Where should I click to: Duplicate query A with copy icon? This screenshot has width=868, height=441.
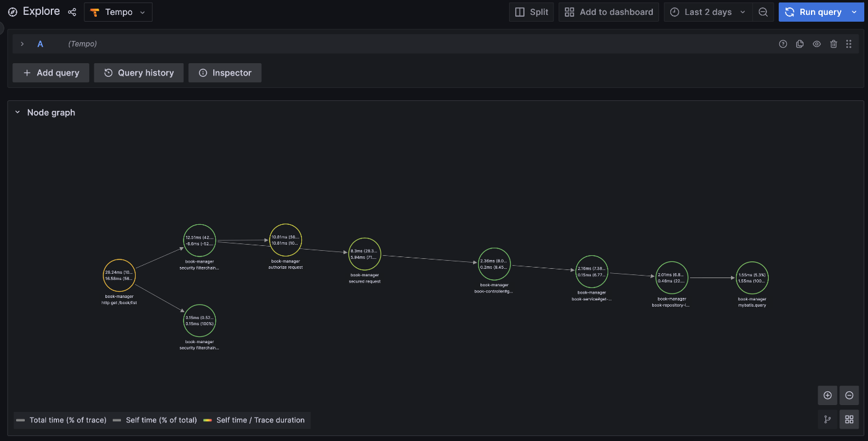tap(800, 44)
